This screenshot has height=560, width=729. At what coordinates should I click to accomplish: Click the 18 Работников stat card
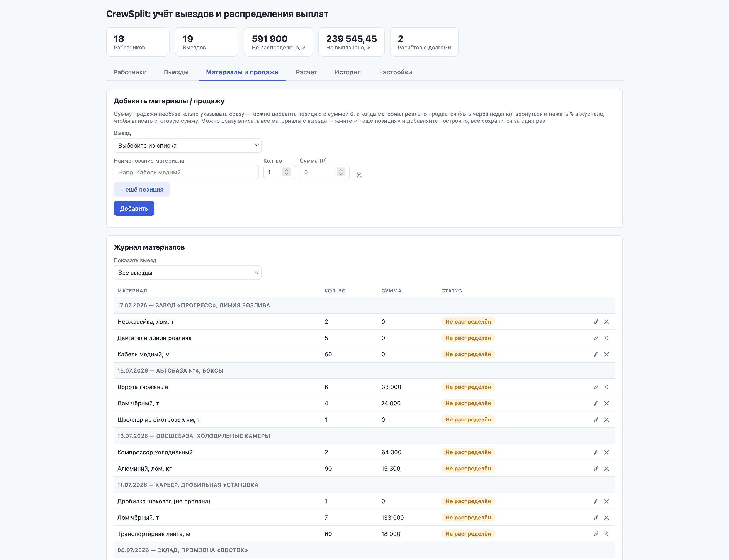tap(138, 42)
